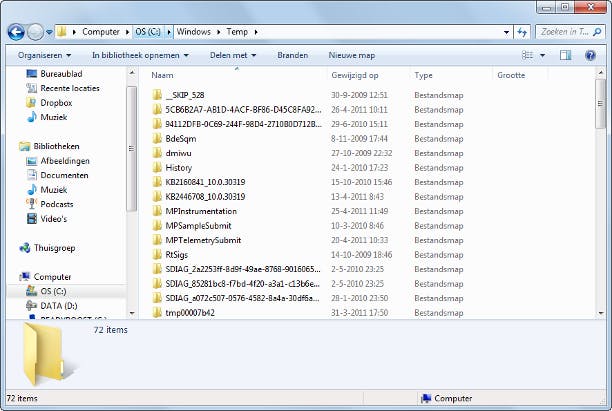Click the Video's library icon
This screenshot has height=411, width=612.
tap(32, 219)
